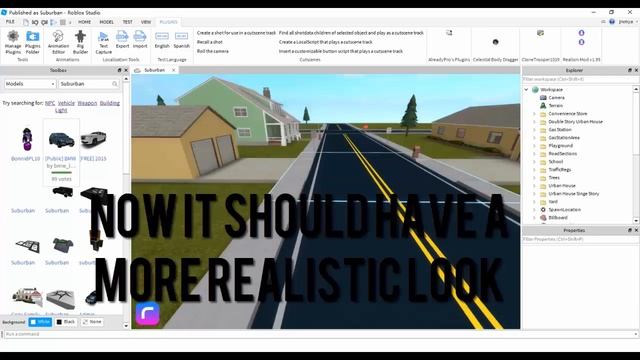Select the [Public] BMW car thumbnail
This screenshot has height=360, width=640.
[x=61, y=140]
